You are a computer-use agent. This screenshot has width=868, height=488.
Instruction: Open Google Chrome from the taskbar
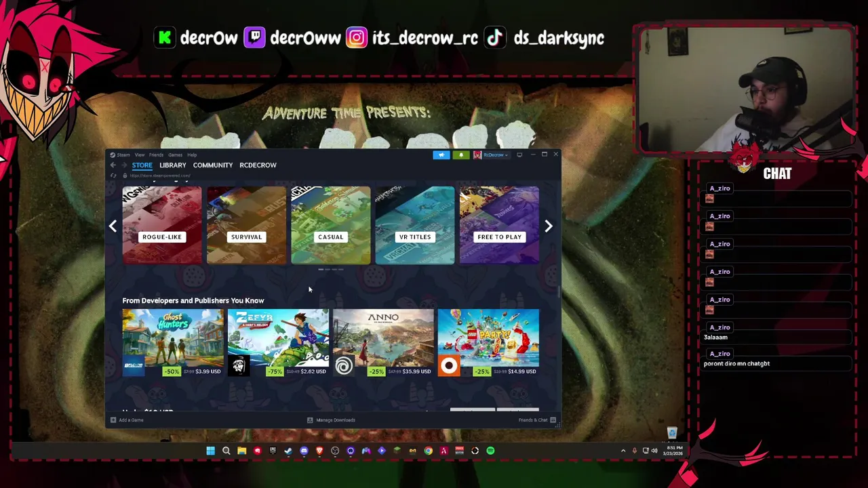(429, 451)
